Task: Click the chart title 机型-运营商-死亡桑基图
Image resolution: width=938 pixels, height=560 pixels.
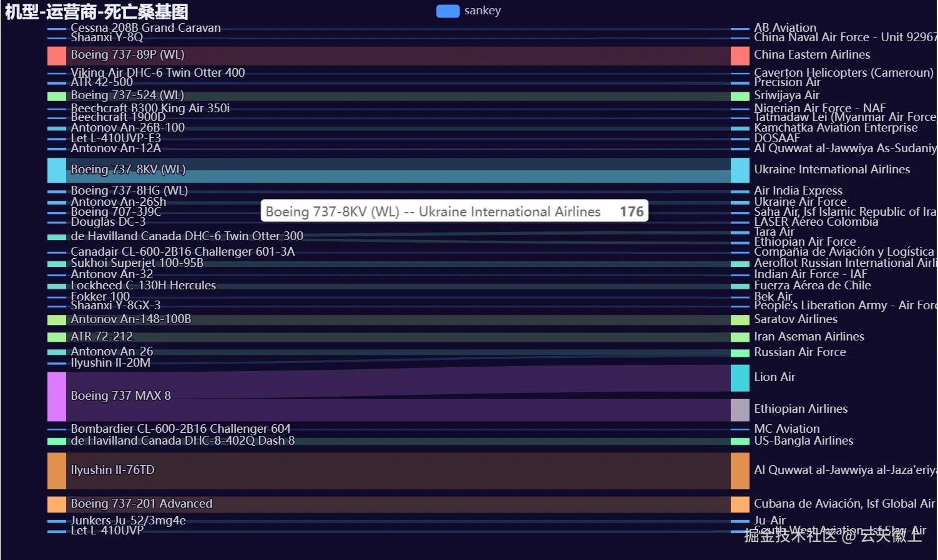Action: [97, 12]
